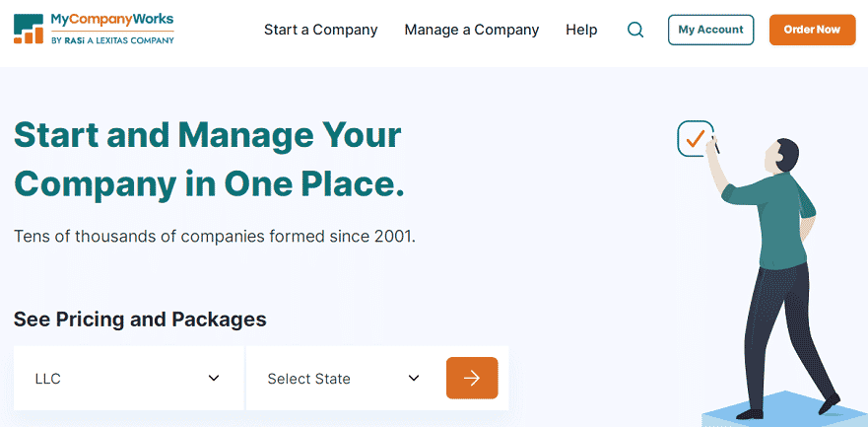The image size is (868, 427).
Task: Click the Order Now button
Action: [812, 30]
